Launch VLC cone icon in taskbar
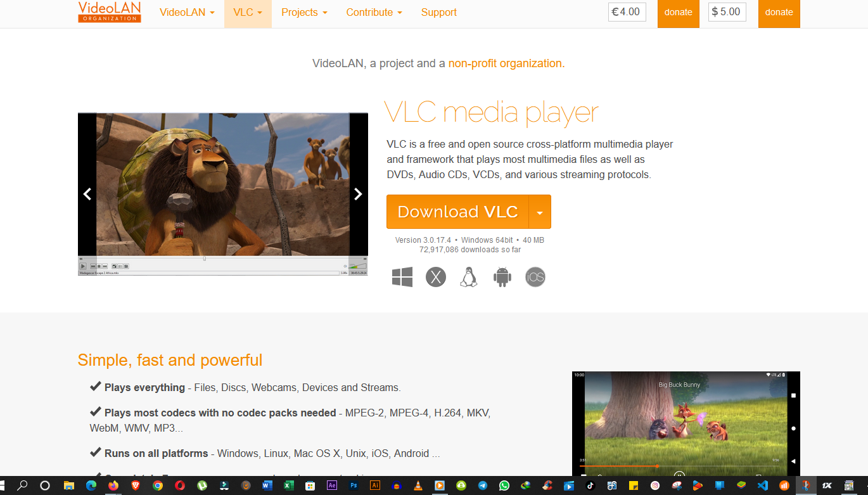 418,485
